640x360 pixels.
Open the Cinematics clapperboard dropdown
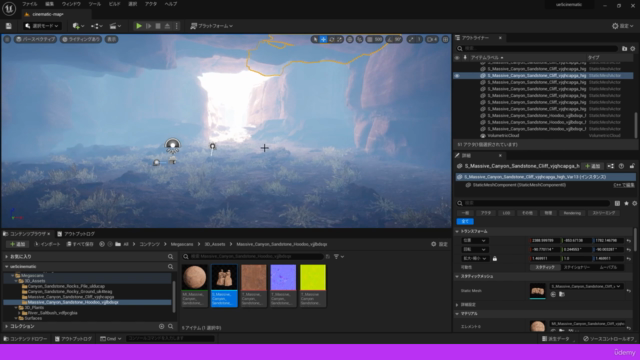click(115, 26)
